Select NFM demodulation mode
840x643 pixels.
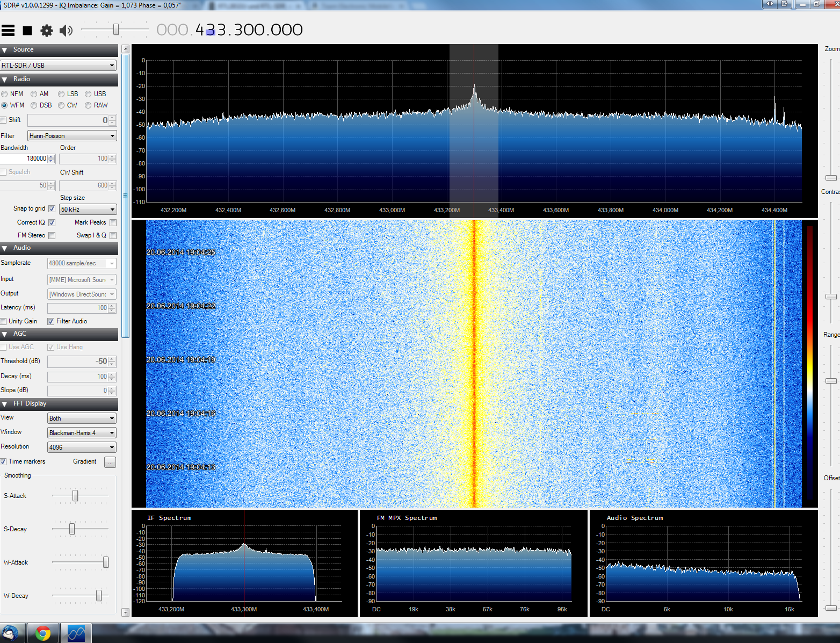pyautogui.click(x=4, y=94)
